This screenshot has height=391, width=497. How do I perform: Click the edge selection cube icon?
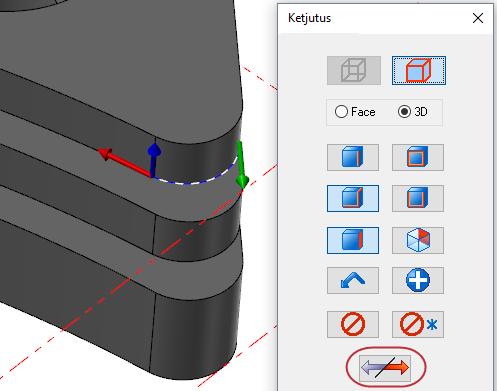coord(353,157)
